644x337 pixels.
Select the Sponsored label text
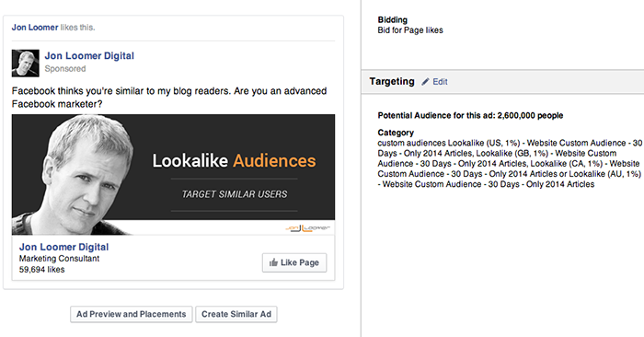65,69
